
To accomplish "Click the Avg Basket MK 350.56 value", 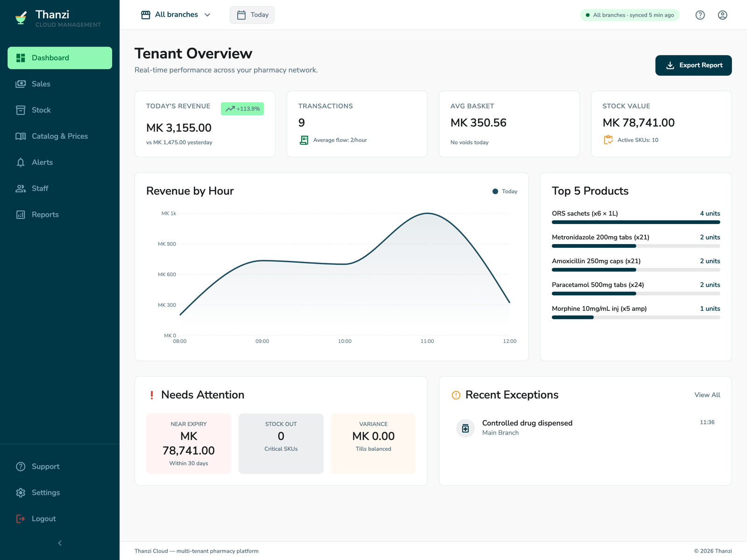I will click(x=479, y=123).
